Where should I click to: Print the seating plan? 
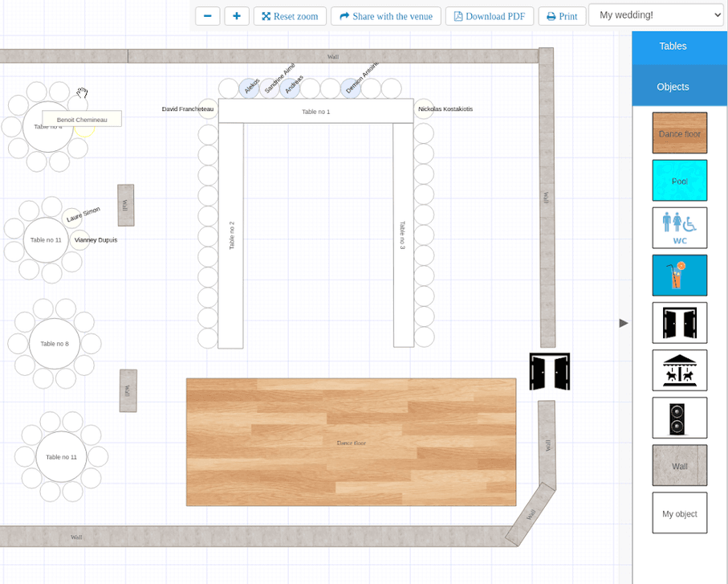coord(562,16)
